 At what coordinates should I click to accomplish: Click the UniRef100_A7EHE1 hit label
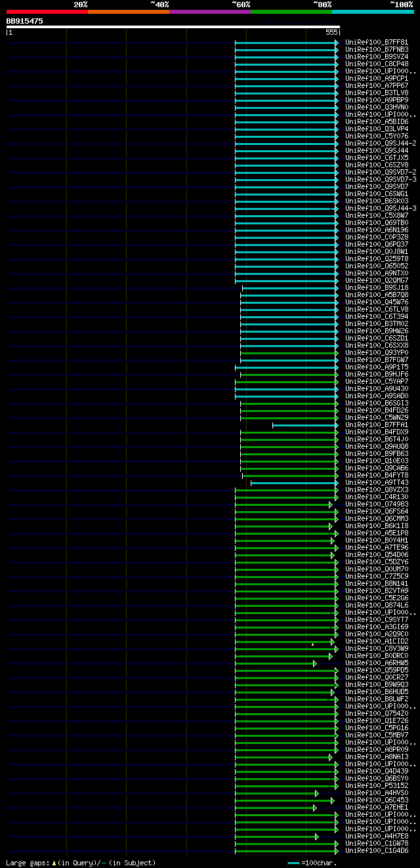click(377, 807)
